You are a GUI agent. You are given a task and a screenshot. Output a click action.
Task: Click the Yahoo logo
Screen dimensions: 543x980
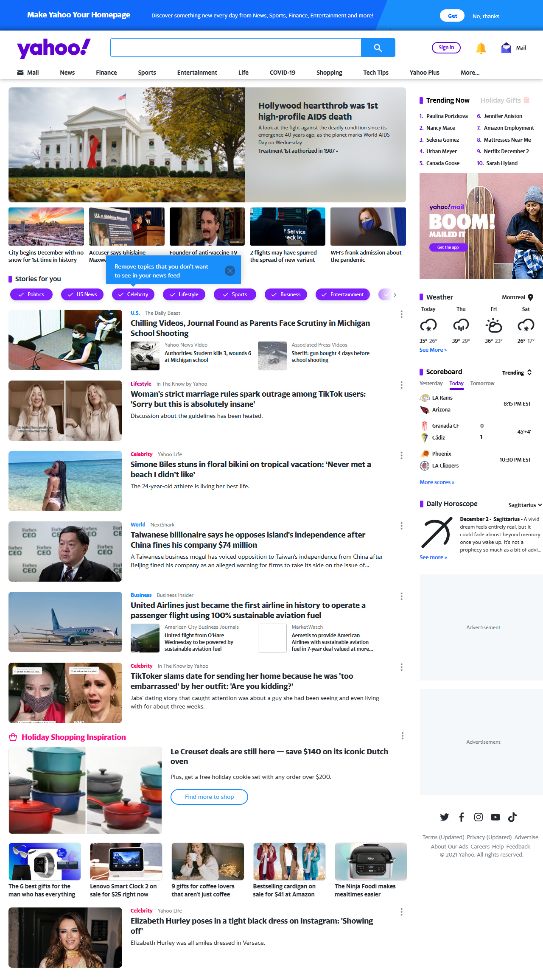pos(54,48)
